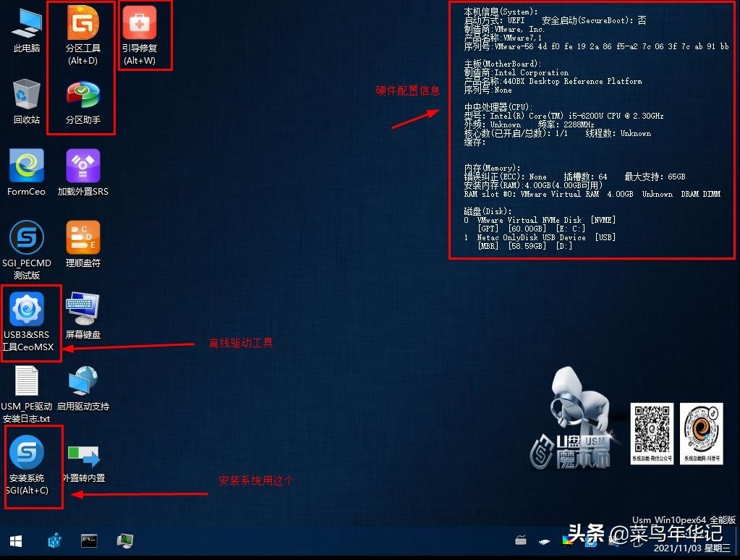Open the Windows Start menu

point(14,540)
